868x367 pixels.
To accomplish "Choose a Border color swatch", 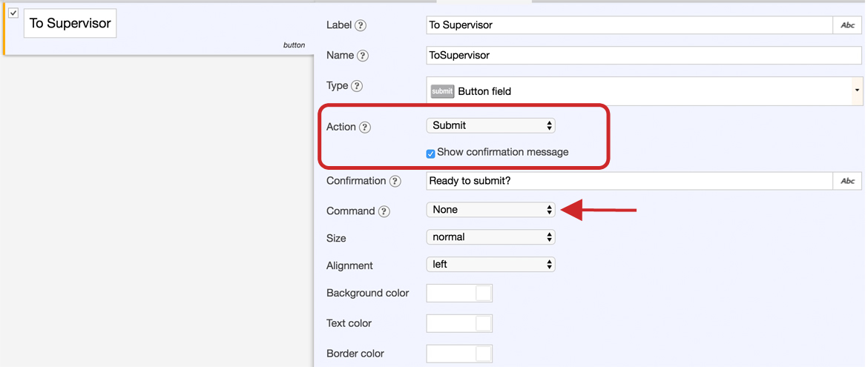I will (x=459, y=354).
